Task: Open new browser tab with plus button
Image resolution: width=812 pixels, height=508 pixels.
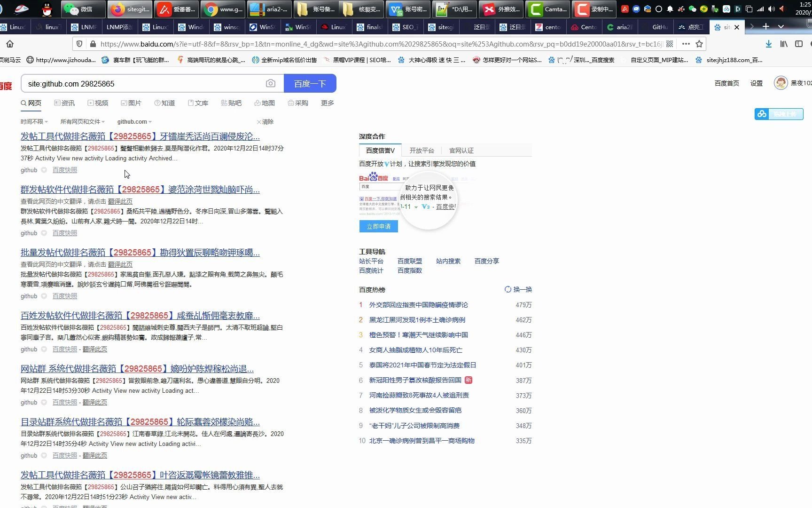Action: click(766, 27)
